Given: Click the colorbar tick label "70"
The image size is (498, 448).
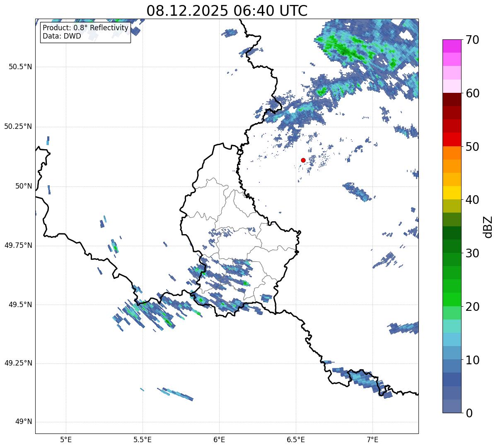Looking at the screenshot, I should click(472, 40).
